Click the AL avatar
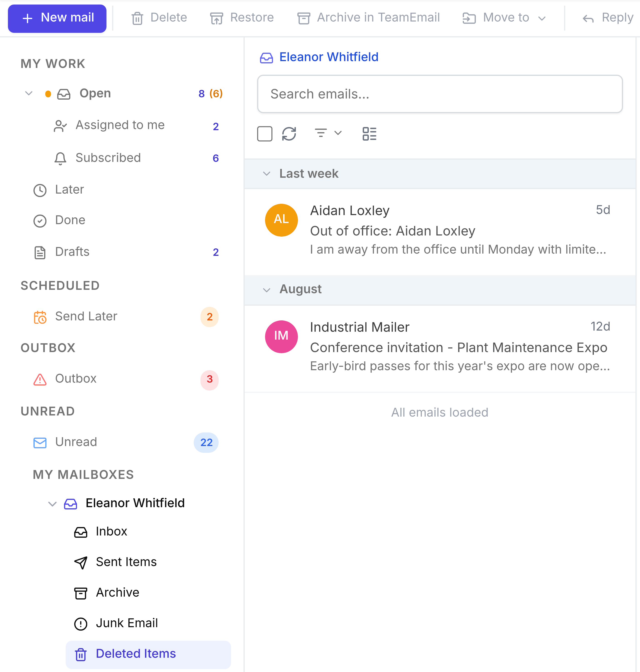The height and width of the screenshot is (672, 640). pyautogui.click(x=281, y=220)
